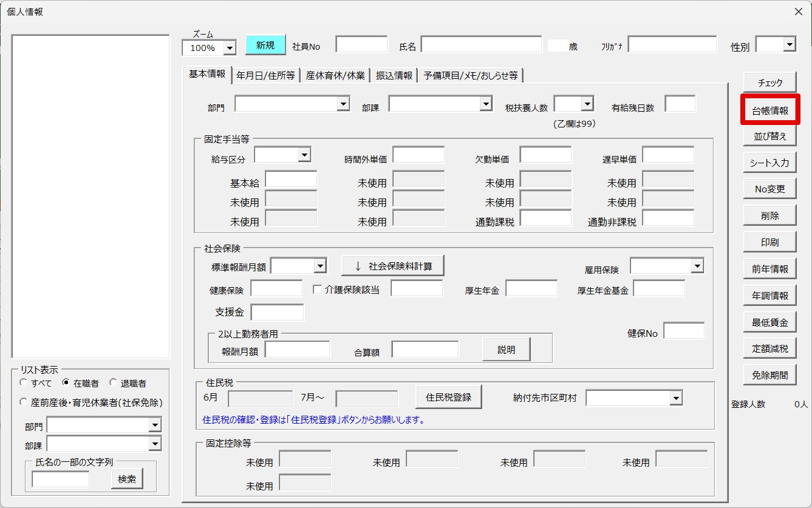Viewport: 812px width, 508px height.
Task: Click the 並び替え sort button
Action: tap(769, 137)
